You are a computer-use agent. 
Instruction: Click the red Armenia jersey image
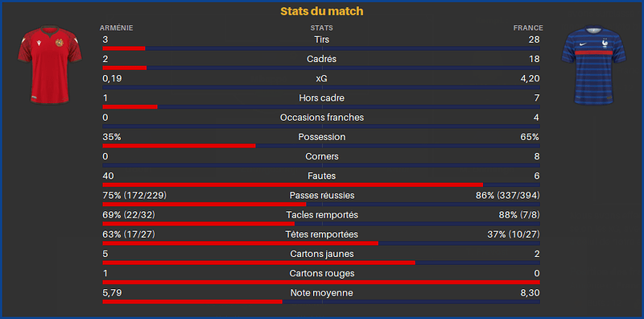tap(50, 65)
